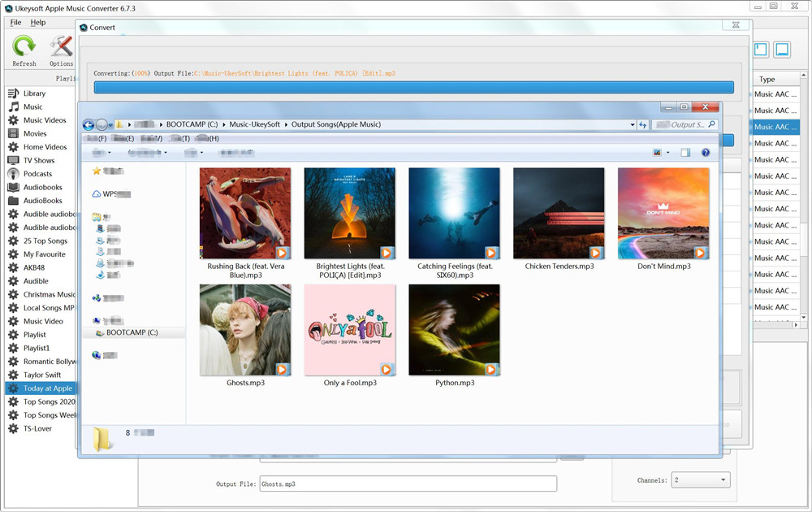Click the vertical scrollbar of Type list

coord(804,196)
